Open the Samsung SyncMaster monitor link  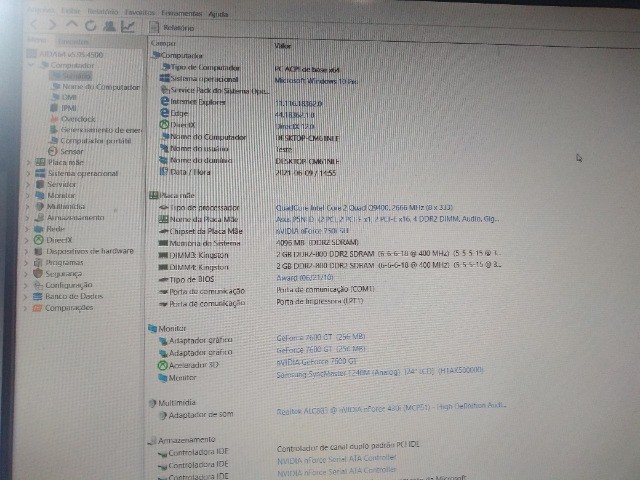coord(380,372)
